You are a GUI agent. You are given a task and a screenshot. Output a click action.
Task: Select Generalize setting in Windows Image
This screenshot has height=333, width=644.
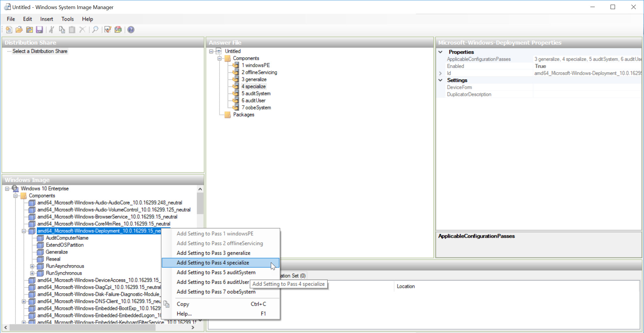57,252
